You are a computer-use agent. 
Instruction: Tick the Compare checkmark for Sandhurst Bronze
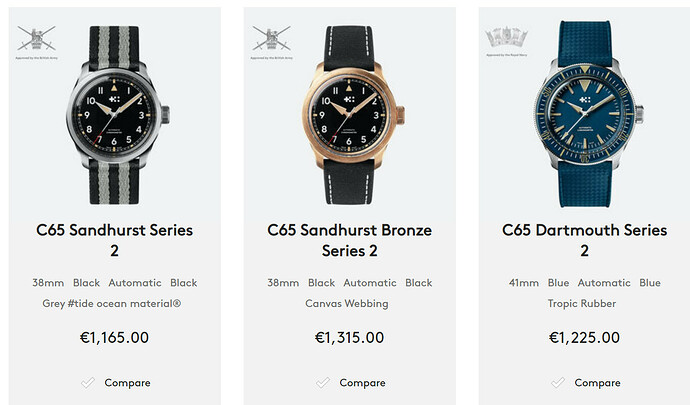pyautogui.click(x=323, y=383)
